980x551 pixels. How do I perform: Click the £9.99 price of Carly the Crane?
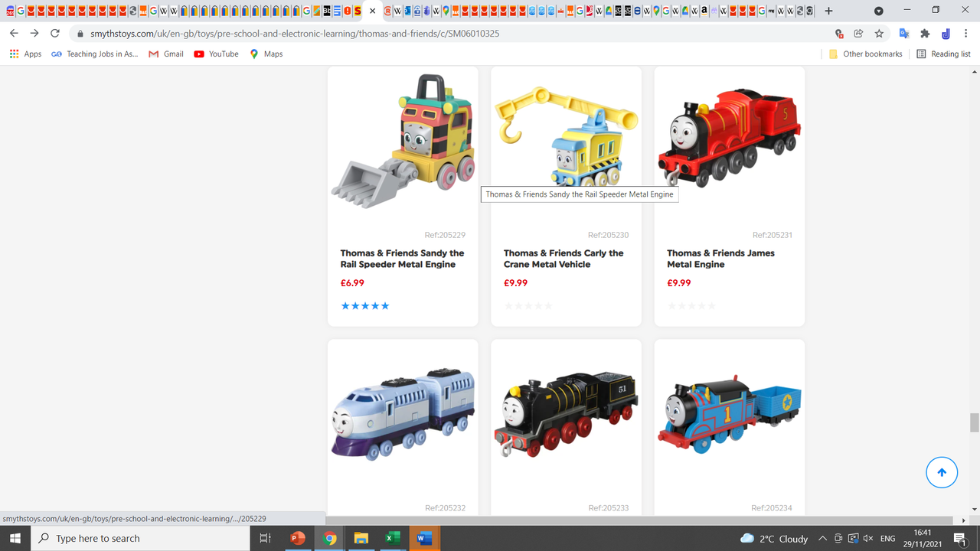pyautogui.click(x=515, y=283)
